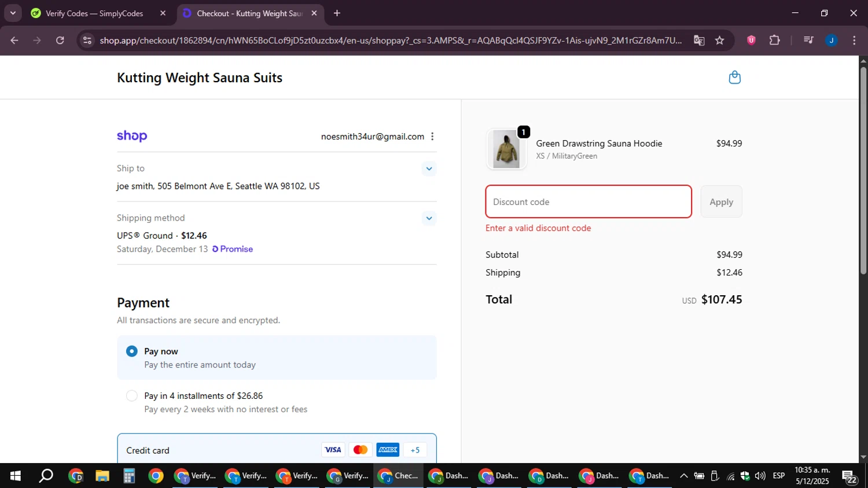Viewport: 868px width, 488px height.
Task: Go back to the previous page
Action: tap(14, 41)
